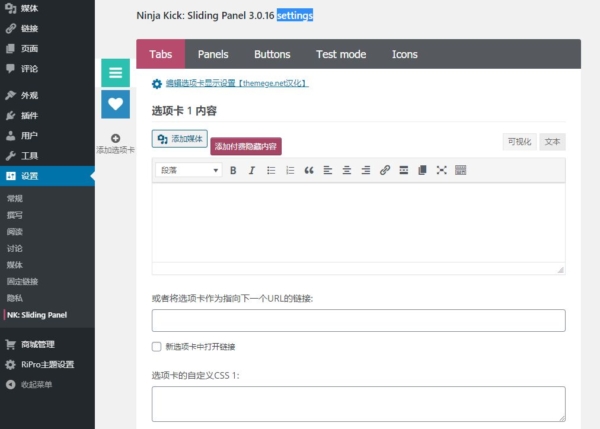The image size is (600, 429).
Task: Open Permalinks (固定链接) settings submenu
Action: (22, 282)
